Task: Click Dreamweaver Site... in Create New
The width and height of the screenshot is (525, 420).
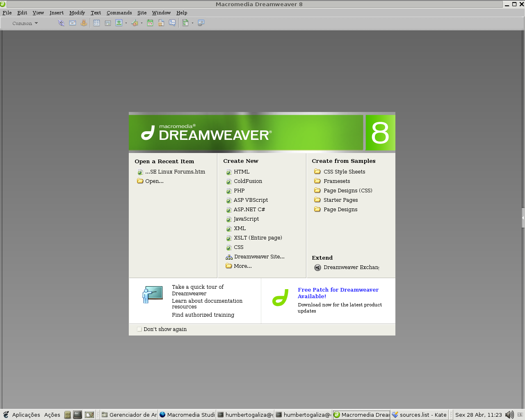Action: pyautogui.click(x=255, y=257)
